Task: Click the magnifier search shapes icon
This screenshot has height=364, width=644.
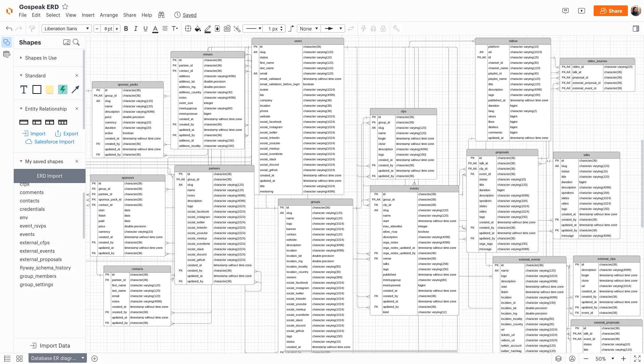Action: pyautogui.click(x=76, y=42)
